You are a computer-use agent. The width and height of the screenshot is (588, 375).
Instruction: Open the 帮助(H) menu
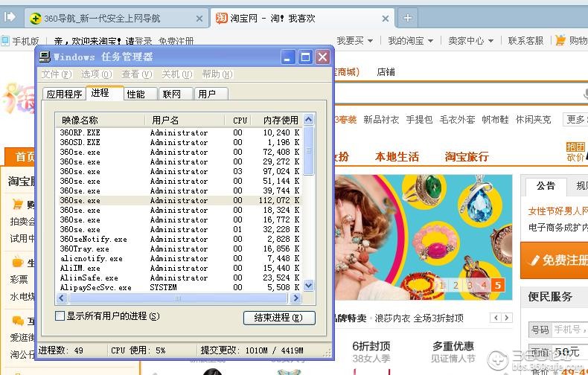tap(217, 74)
